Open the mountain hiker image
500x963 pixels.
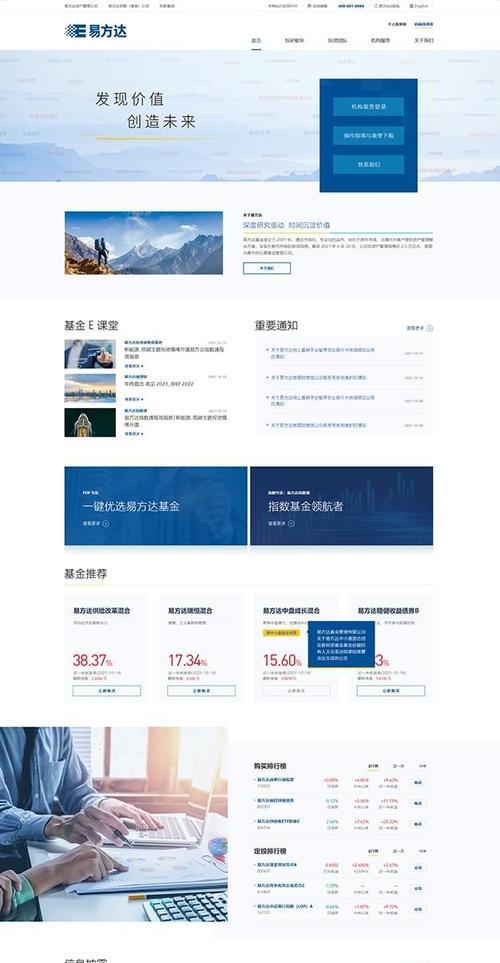[x=144, y=243]
